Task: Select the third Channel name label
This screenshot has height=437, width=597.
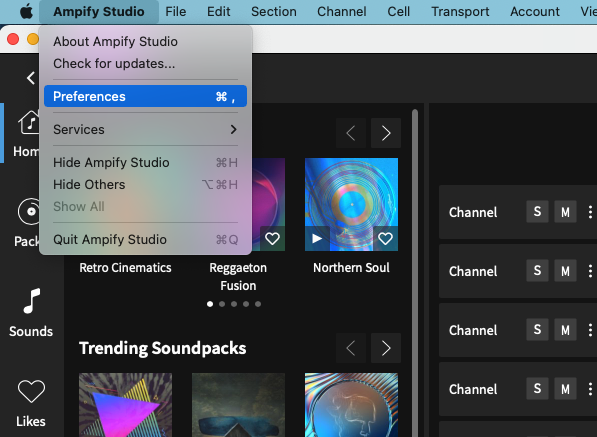Action: pos(473,330)
